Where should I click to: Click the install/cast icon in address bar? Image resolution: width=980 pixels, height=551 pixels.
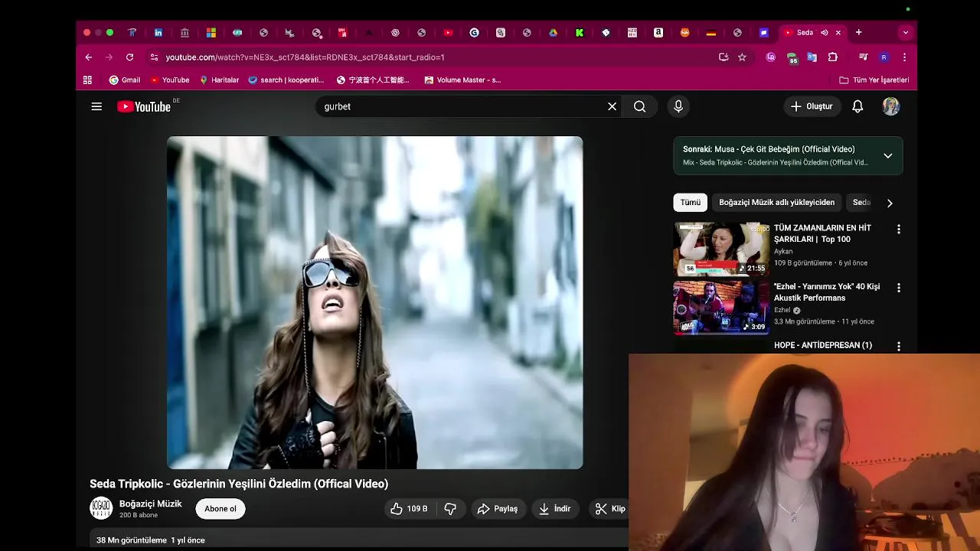tap(724, 57)
